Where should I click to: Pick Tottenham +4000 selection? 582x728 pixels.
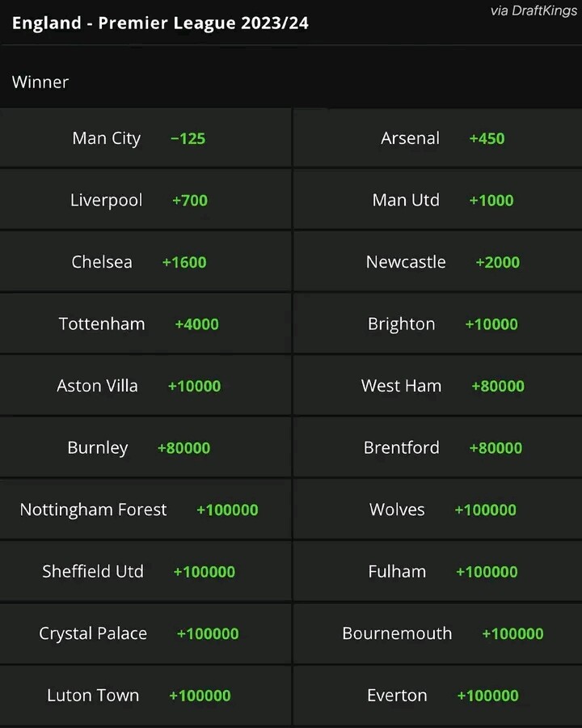click(x=145, y=324)
